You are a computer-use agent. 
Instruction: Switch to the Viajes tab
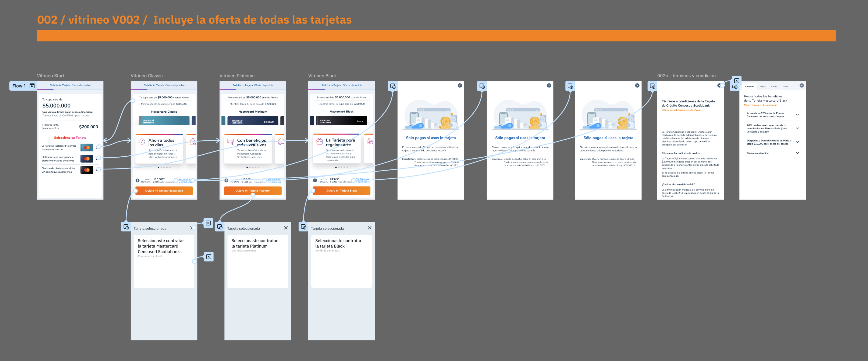[x=762, y=87]
